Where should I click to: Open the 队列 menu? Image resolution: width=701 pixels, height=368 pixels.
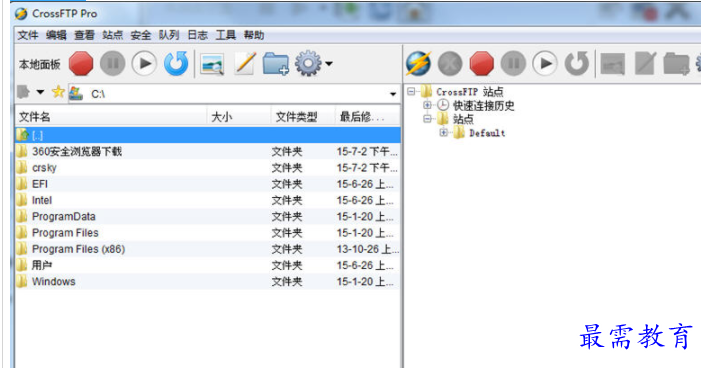[x=169, y=35]
